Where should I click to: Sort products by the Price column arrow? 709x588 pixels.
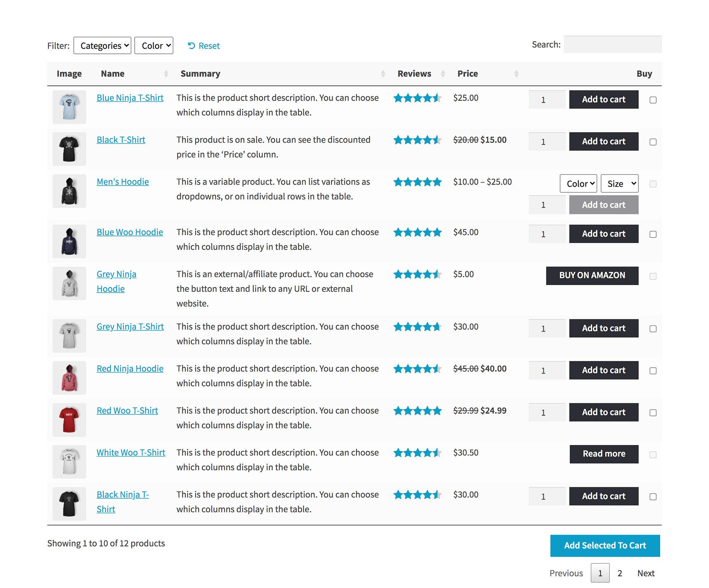click(516, 73)
